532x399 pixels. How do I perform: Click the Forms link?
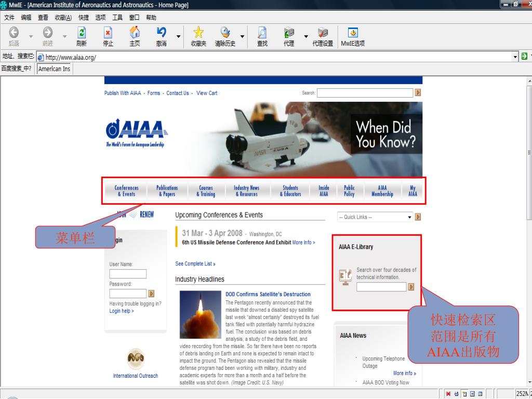[154, 93]
